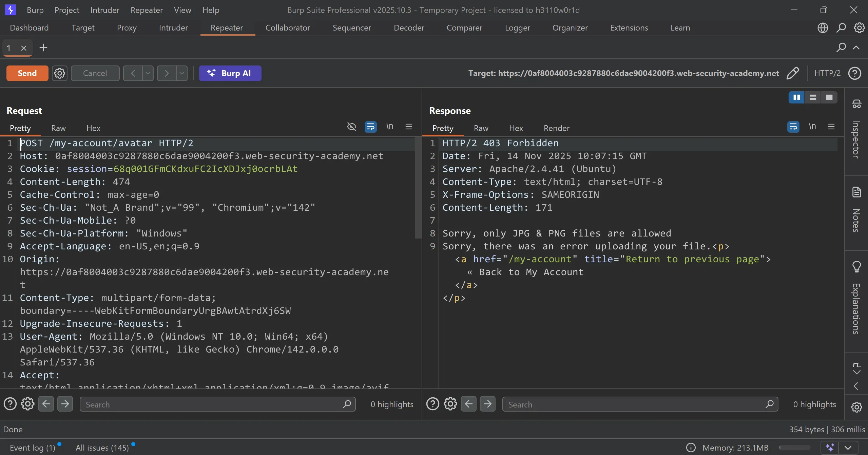Toggle hide non-printable eye icon in request
Image resolution: width=868 pixels, height=455 pixels.
click(x=352, y=127)
